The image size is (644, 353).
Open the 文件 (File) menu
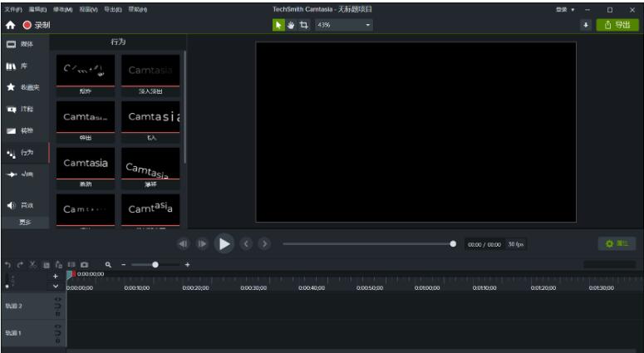point(12,9)
